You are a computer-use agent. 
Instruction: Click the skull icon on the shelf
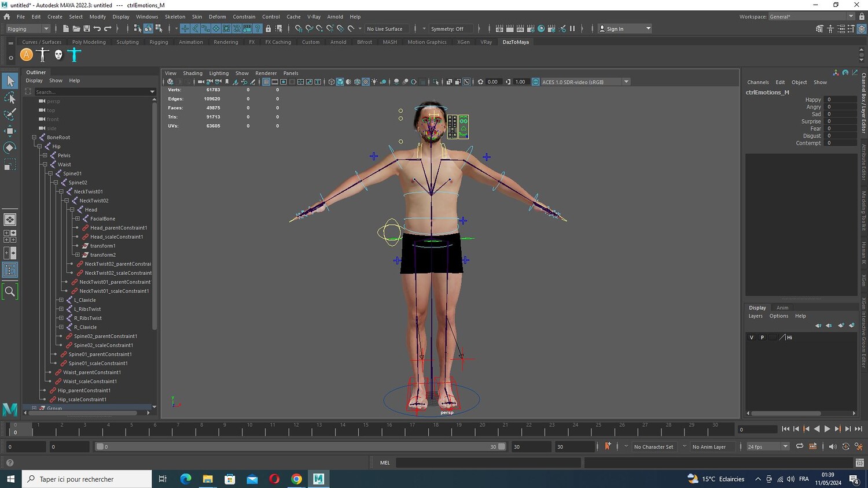(58, 54)
